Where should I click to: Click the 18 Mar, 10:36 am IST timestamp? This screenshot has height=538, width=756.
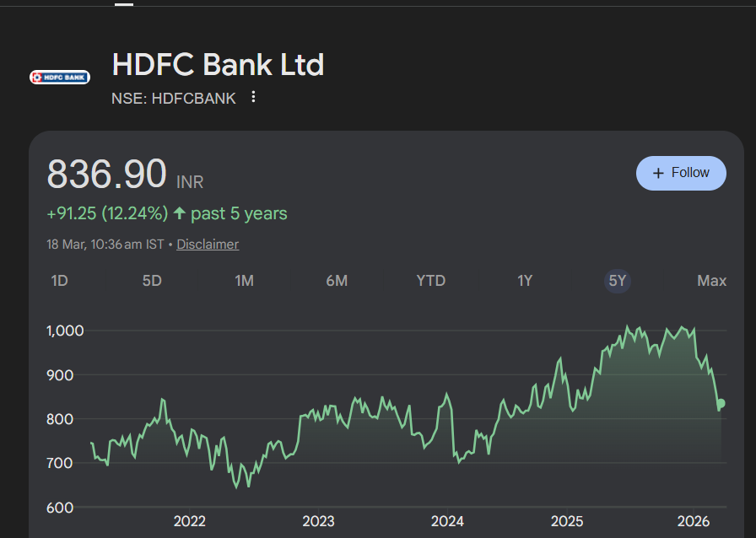pyautogui.click(x=105, y=245)
